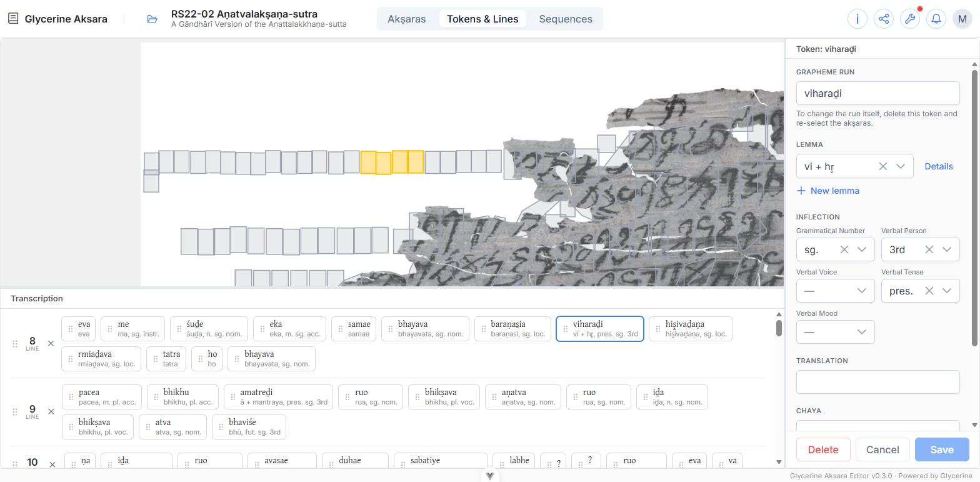This screenshot has height=482, width=980.
Task: Open the lemma Details link
Action: (938, 166)
